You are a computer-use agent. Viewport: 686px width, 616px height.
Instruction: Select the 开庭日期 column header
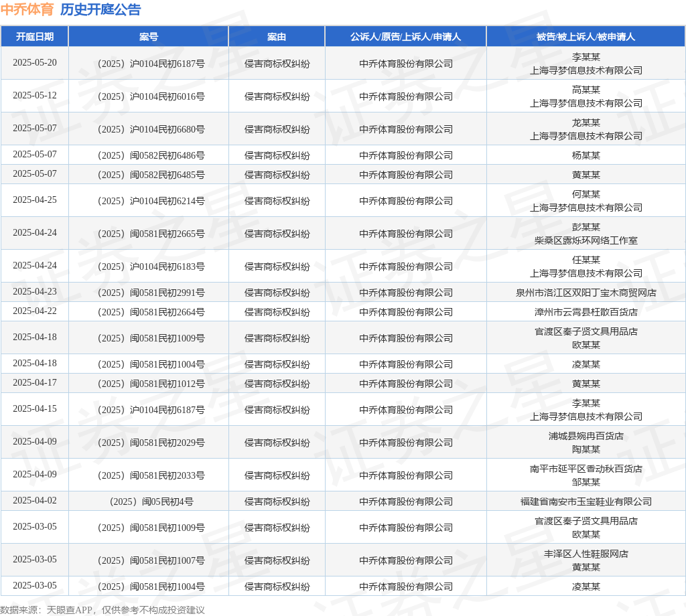pyautogui.click(x=35, y=37)
